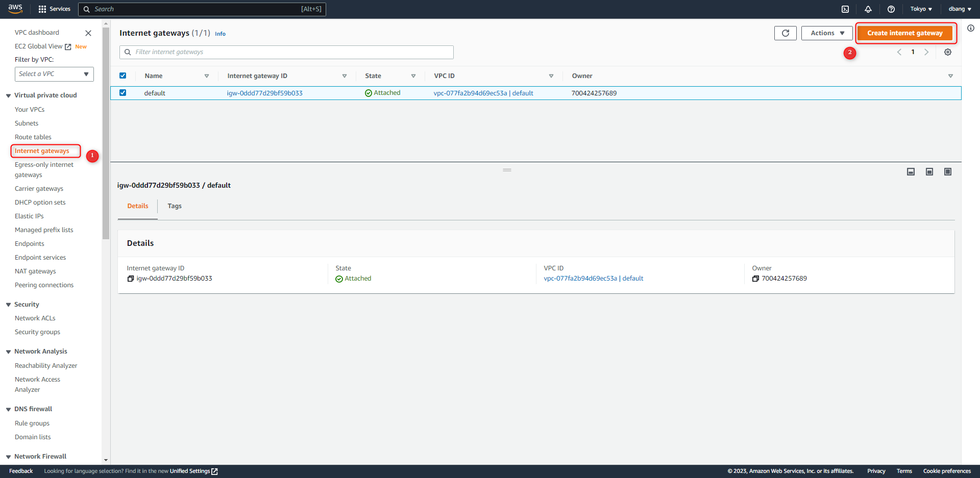Open Reachability Analyzer in sidebar
The image size is (980, 478).
click(46, 366)
